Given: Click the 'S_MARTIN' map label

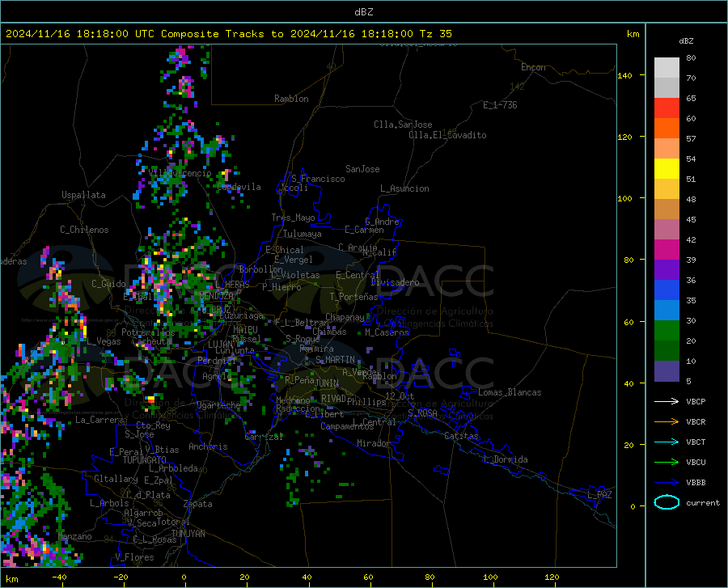Looking at the screenshot, I should point(335,360).
